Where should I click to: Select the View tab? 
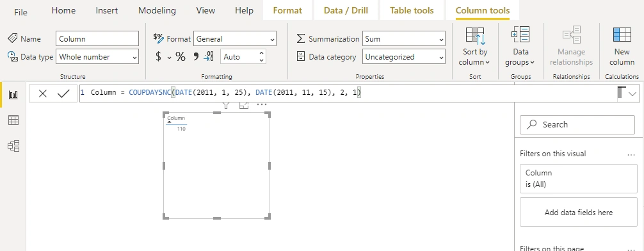click(x=205, y=11)
